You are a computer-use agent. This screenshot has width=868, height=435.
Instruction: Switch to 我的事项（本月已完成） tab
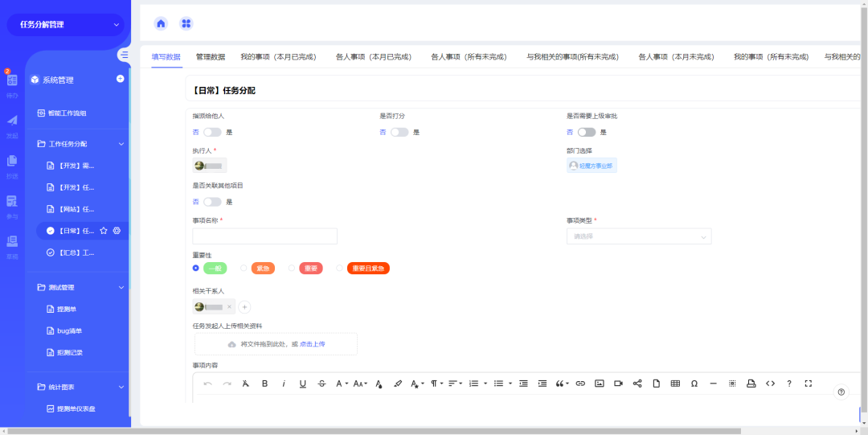click(x=278, y=57)
